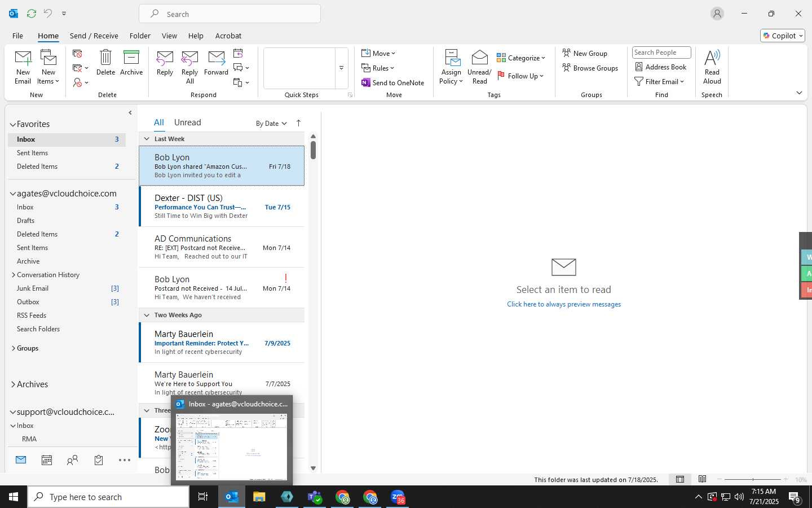Archive the selected message
812x508 pixels.
131,62
